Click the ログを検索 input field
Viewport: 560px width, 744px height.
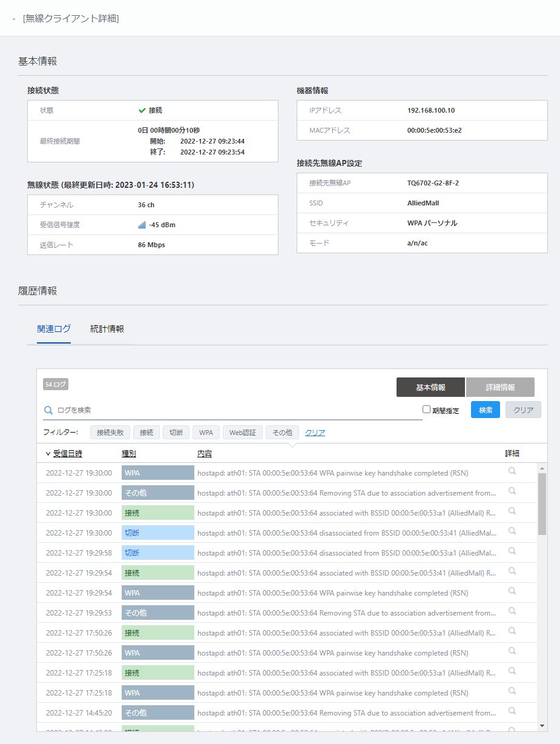236,410
